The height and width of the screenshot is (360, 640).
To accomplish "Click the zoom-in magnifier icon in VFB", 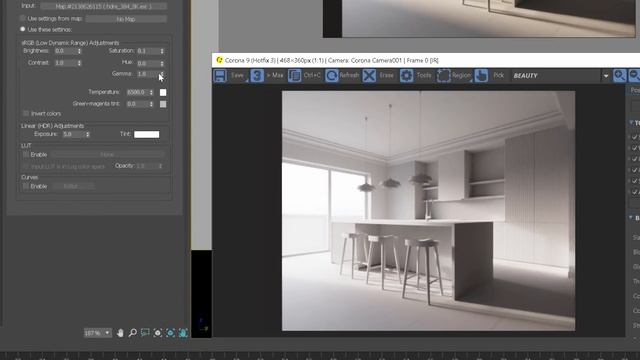I will coord(620,76).
